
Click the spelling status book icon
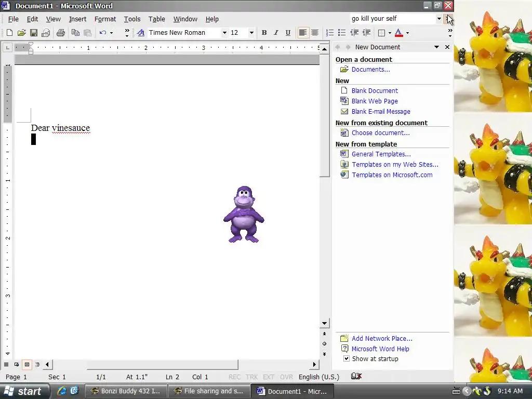pos(356,376)
